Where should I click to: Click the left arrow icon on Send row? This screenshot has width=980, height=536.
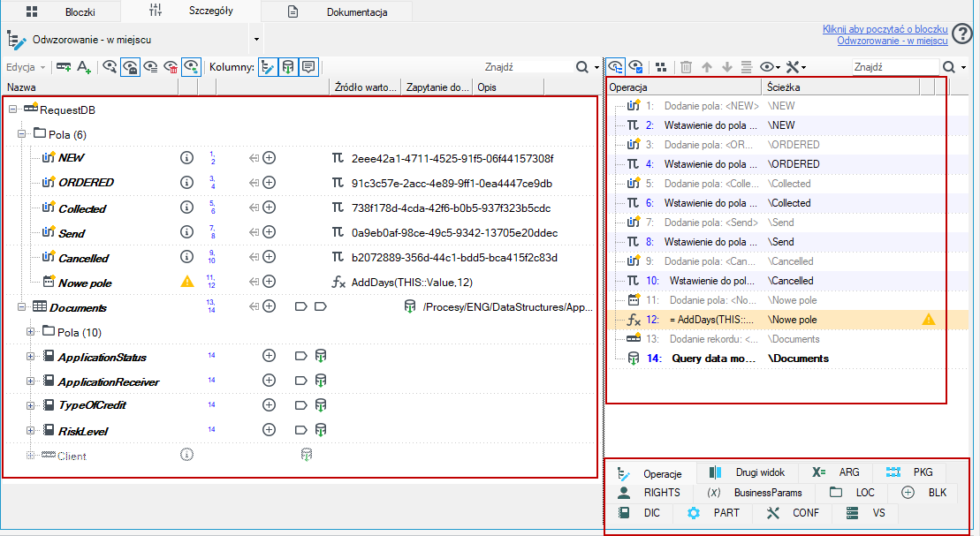click(x=254, y=232)
